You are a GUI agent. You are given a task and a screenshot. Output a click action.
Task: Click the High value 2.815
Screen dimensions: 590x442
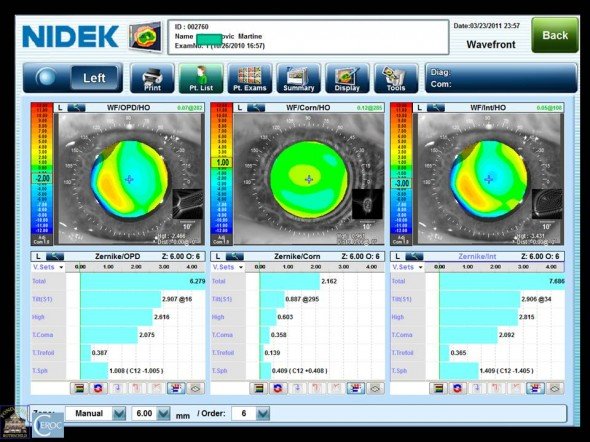527,317
